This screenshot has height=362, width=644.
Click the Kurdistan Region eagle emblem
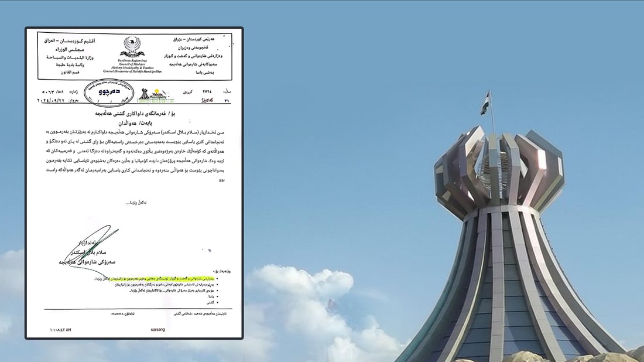132,46
